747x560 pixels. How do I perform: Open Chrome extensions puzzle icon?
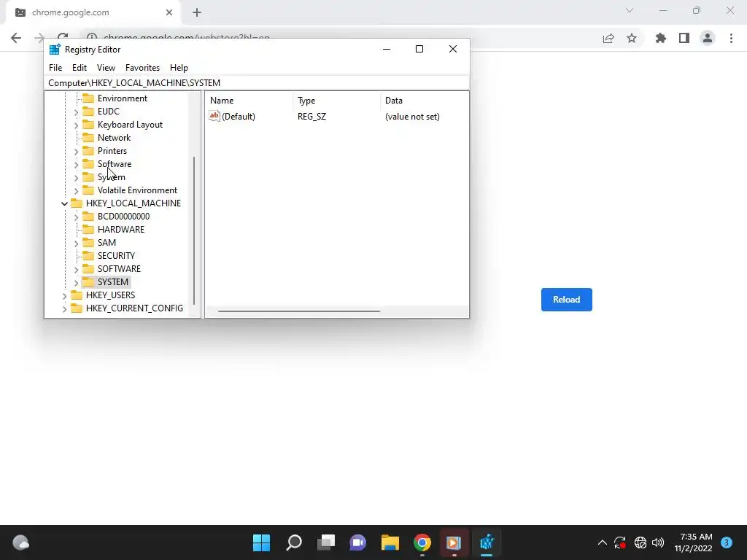[x=661, y=38]
